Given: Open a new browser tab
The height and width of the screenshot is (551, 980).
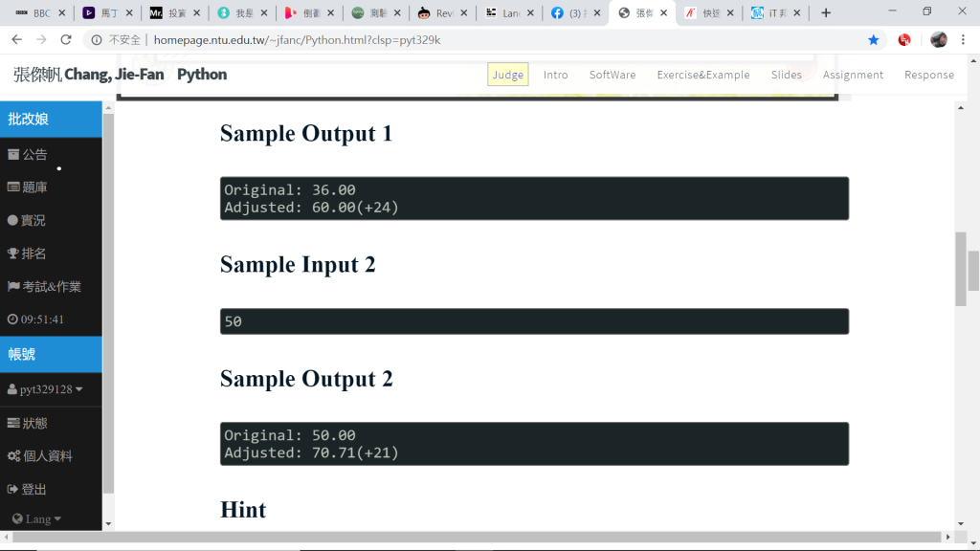Looking at the screenshot, I should coord(826,12).
